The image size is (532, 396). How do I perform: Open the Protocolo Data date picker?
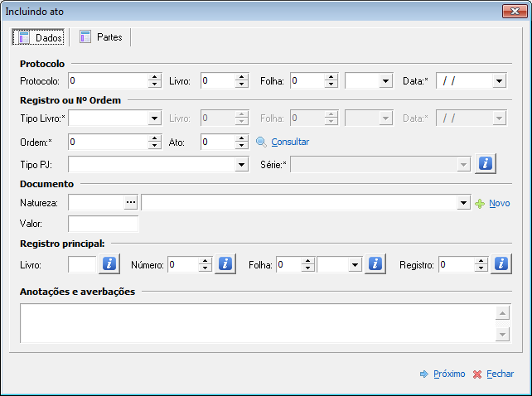coord(499,80)
